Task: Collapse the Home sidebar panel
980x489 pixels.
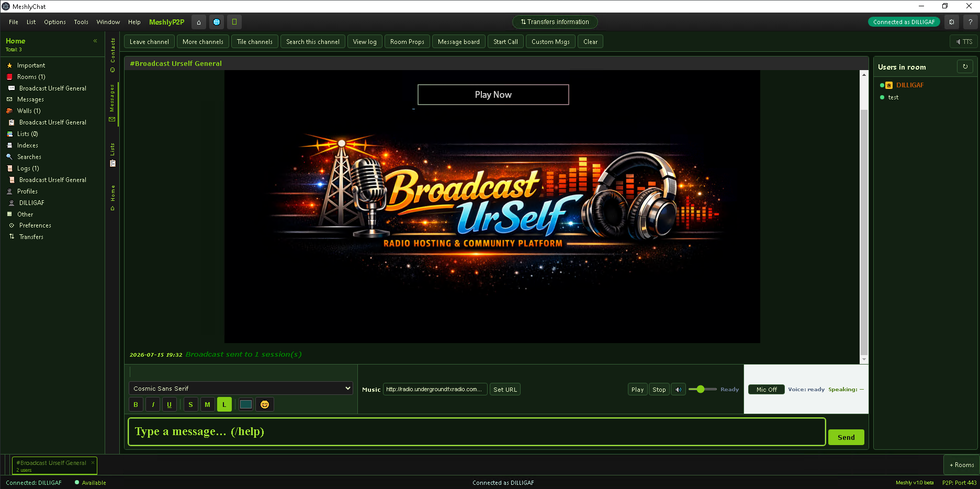Action: pyautogui.click(x=95, y=41)
